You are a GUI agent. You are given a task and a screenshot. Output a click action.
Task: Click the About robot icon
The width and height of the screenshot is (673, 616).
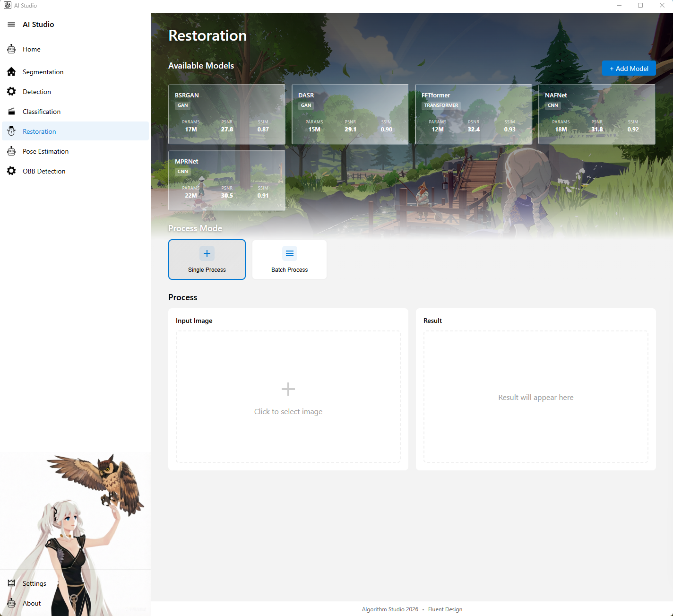click(11, 603)
